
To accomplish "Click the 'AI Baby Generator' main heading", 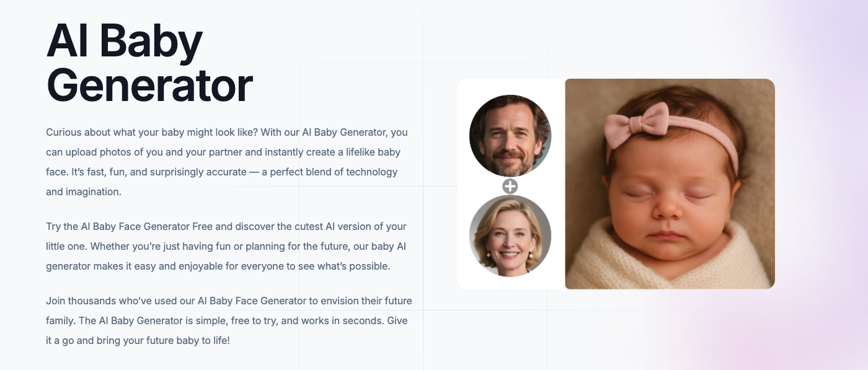I will coord(149,62).
